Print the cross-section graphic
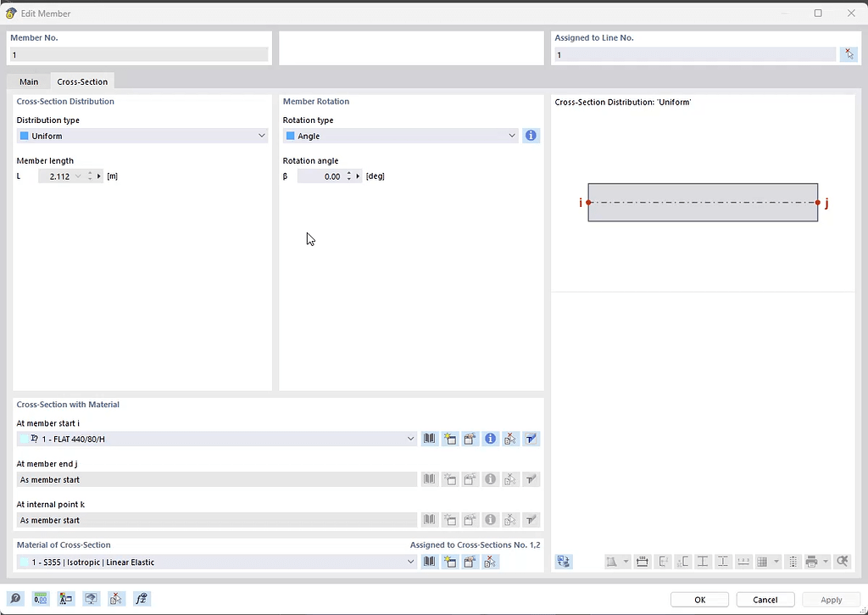The image size is (868, 615). [811, 561]
